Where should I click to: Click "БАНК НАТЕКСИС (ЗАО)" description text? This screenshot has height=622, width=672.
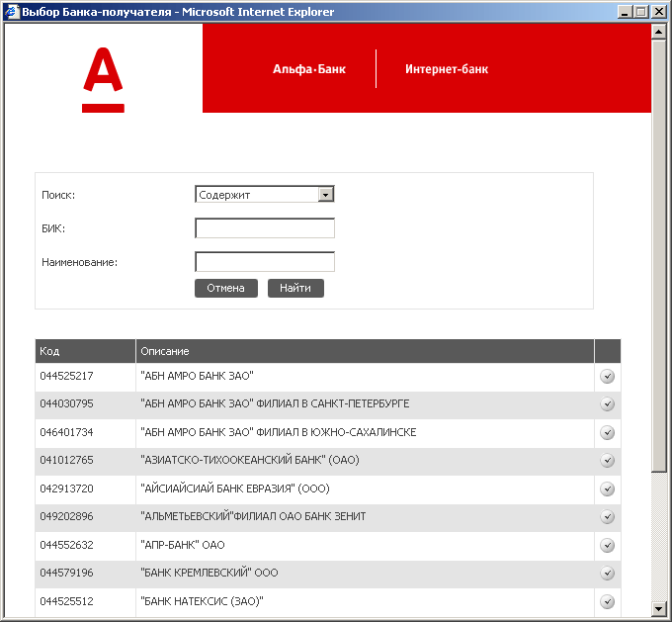202,601
